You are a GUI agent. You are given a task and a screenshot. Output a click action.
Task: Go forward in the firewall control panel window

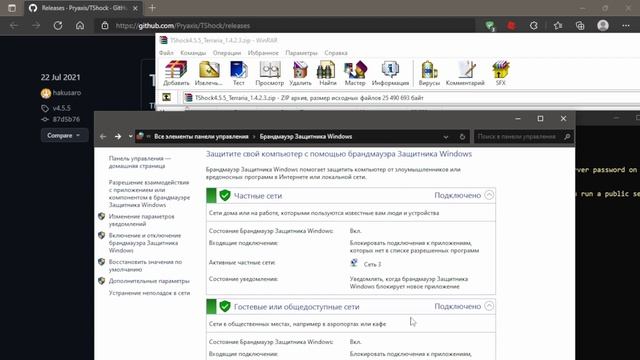pos(118,136)
